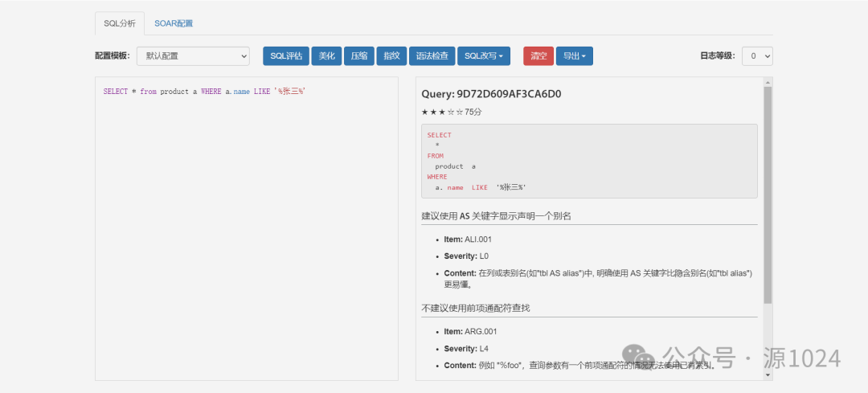
Task: Click the 压缩 button
Action: tap(359, 56)
